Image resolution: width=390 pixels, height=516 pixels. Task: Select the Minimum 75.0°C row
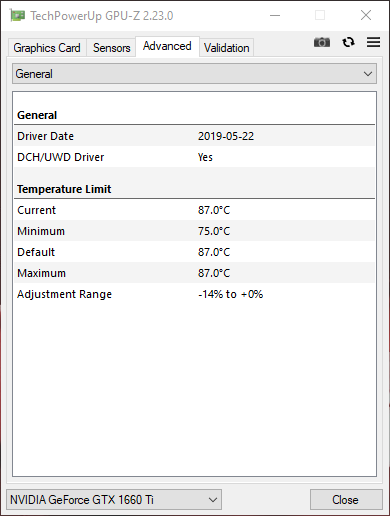point(194,231)
